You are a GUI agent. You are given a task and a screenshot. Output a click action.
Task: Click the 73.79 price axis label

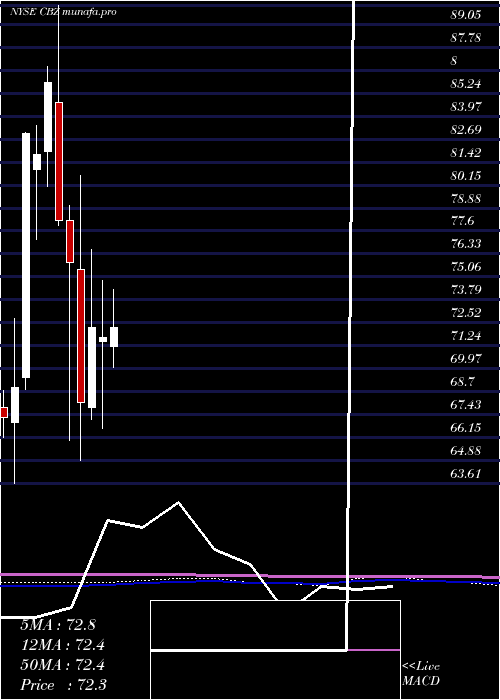click(x=466, y=290)
